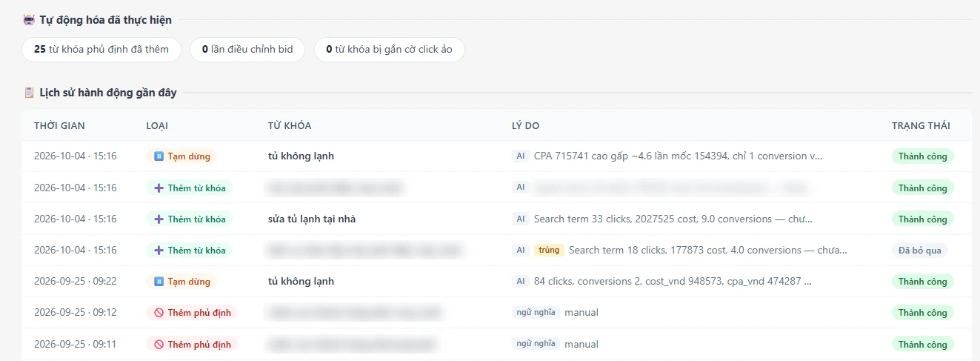
Task: Click the heading Tự động hóa đã thực hiện
Action: (106, 20)
